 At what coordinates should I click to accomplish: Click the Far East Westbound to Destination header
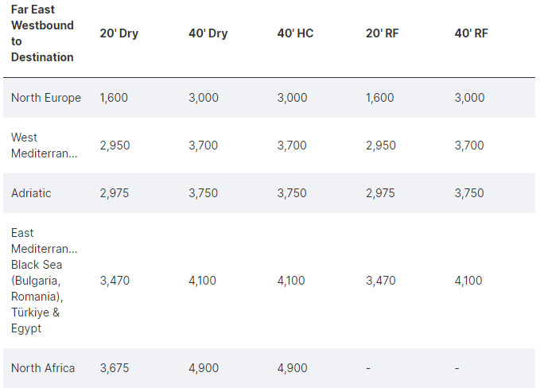tap(42, 33)
